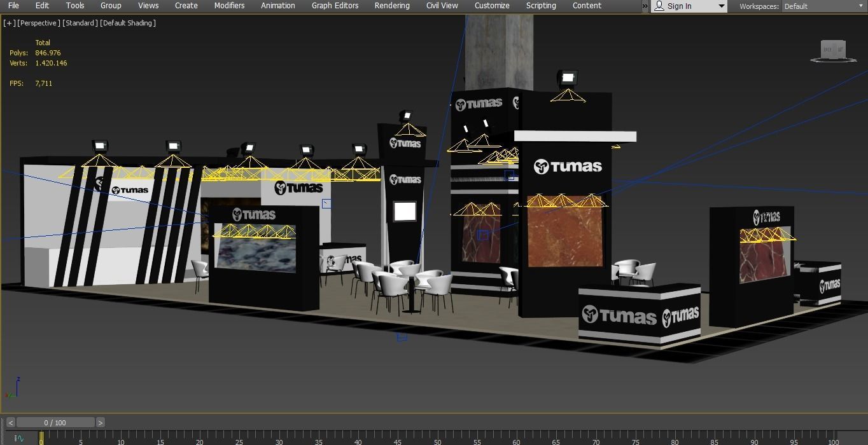Screen dimensions: 868x445
Task: Select the front reception counter with Tumas logos
Action: point(638,316)
